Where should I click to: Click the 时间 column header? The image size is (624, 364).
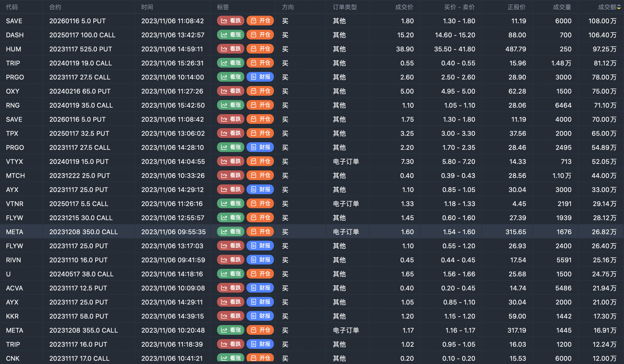(x=147, y=7)
